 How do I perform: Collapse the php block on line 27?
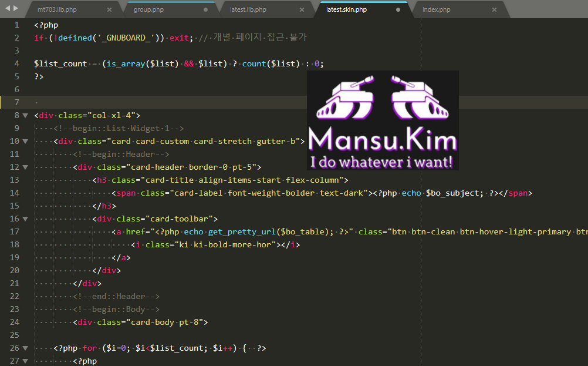coord(25,361)
